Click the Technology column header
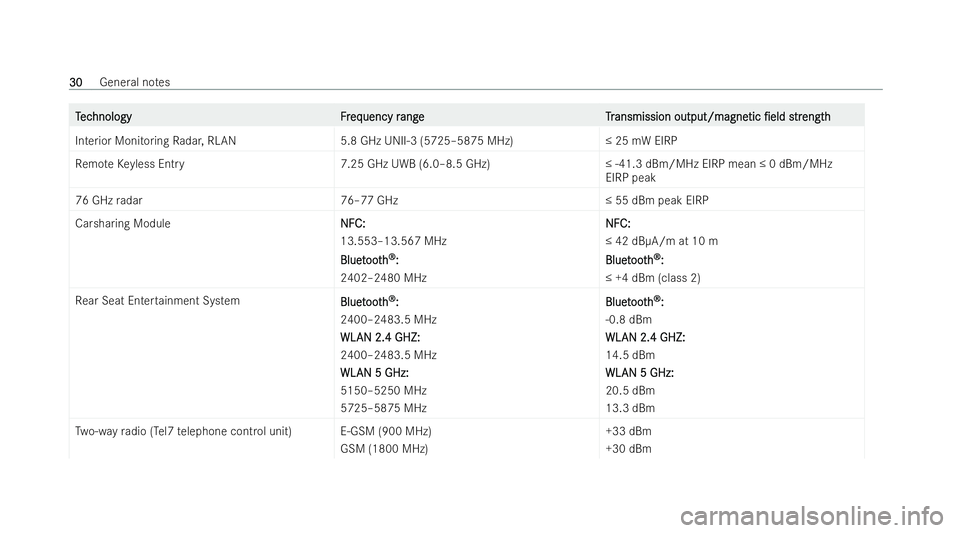This screenshot has height=533, width=960. [103, 116]
